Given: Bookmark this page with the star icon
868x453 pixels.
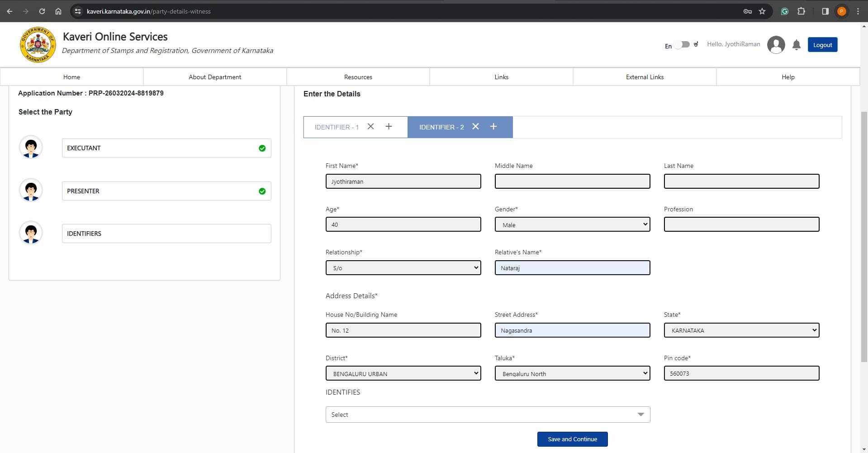Looking at the screenshot, I should (762, 11).
